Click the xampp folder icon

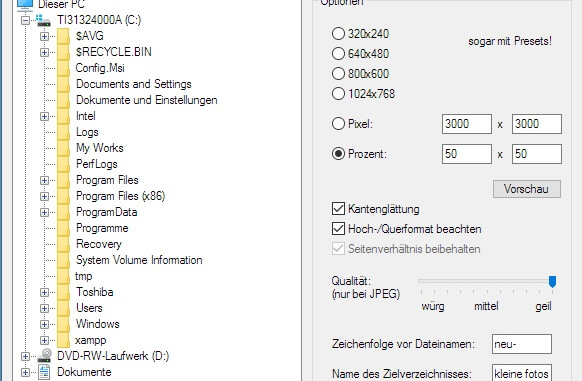tap(63, 340)
